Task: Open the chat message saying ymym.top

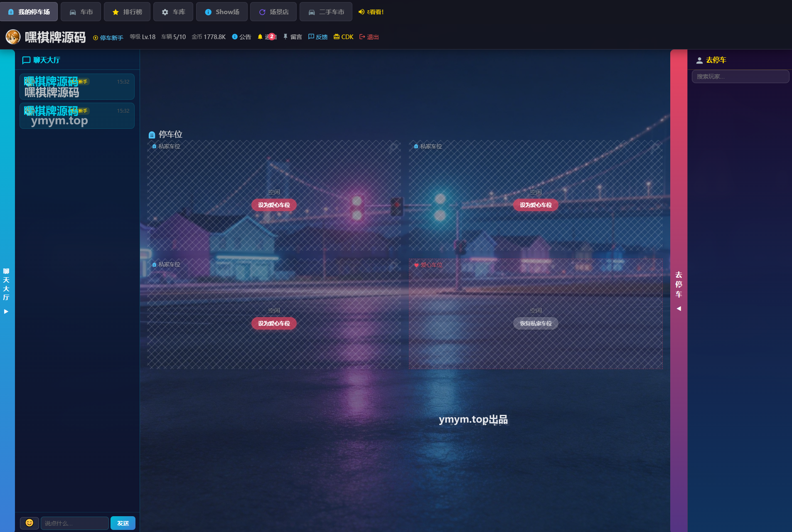Action: coord(77,116)
